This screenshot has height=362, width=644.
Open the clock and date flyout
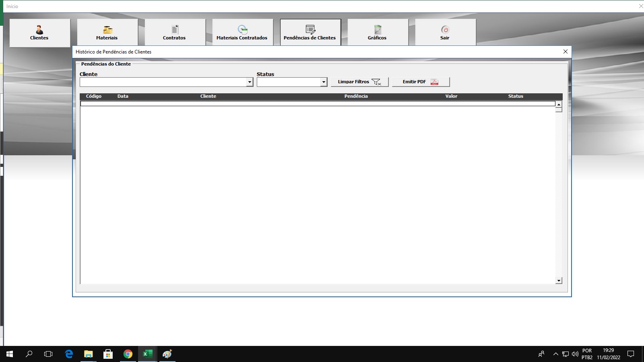tap(609, 354)
